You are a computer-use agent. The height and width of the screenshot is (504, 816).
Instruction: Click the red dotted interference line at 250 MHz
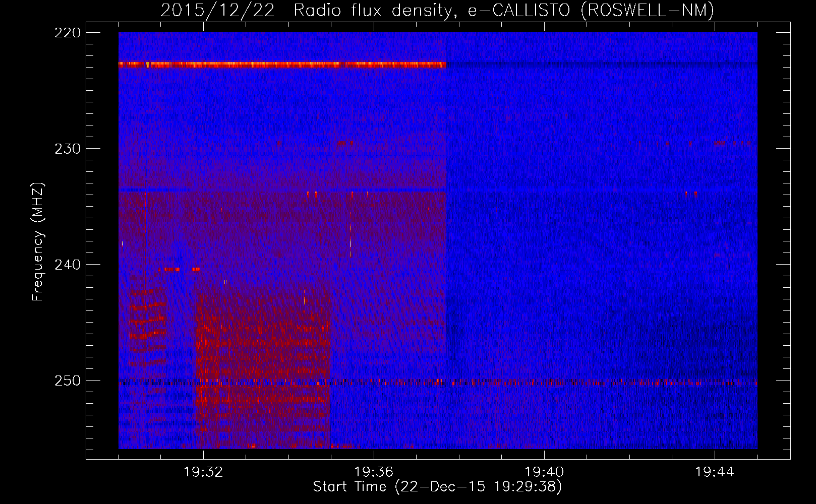(x=438, y=382)
